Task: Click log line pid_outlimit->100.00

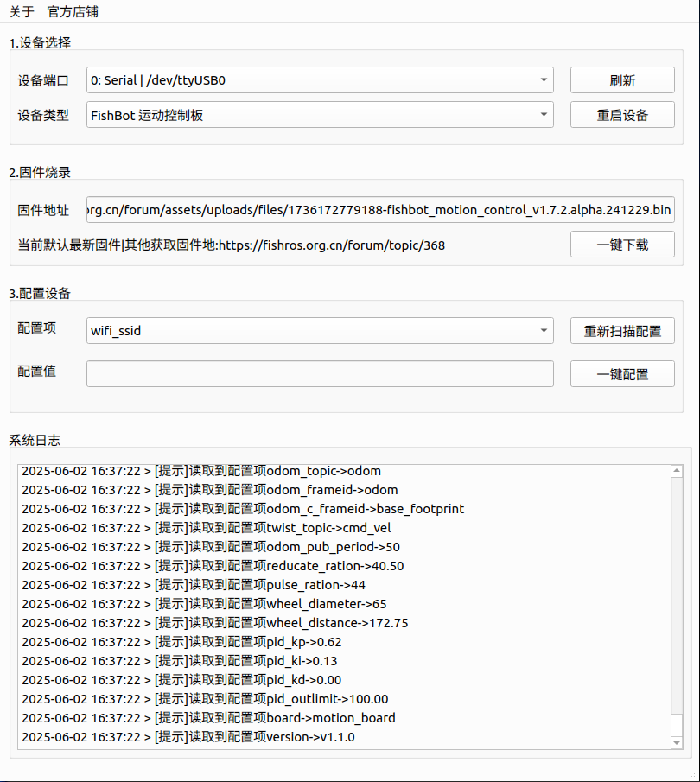Action: 205,699
